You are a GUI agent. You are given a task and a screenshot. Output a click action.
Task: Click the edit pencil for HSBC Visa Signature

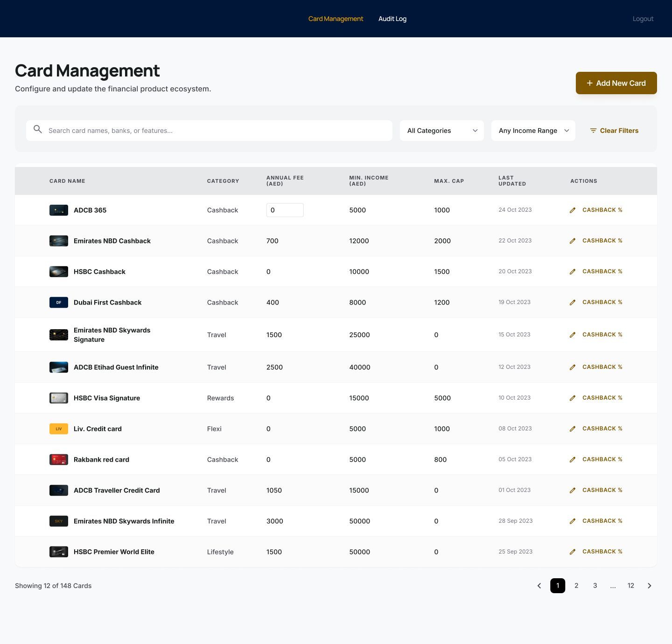coord(573,398)
